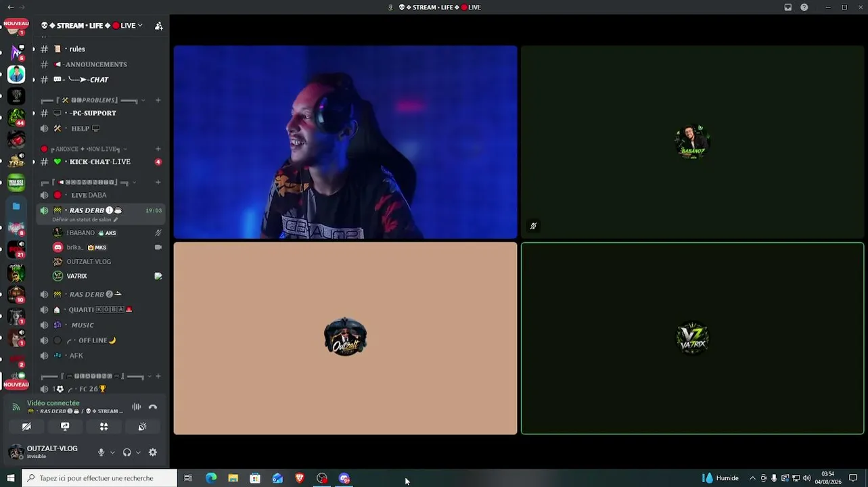Disconnect from the voice call
The width and height of the screenshot is (868, 487).
coord(153,407)
